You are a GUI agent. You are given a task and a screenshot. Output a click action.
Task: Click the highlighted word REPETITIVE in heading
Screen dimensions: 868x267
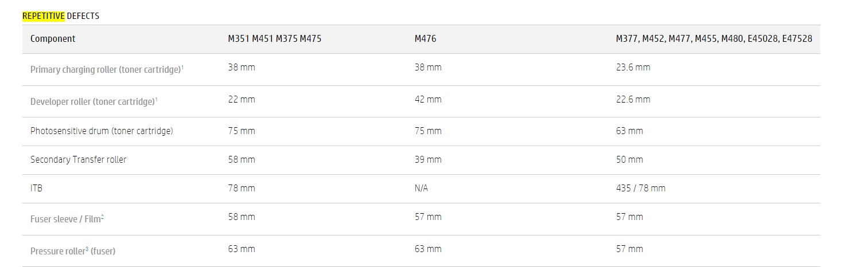coord(43,16)
